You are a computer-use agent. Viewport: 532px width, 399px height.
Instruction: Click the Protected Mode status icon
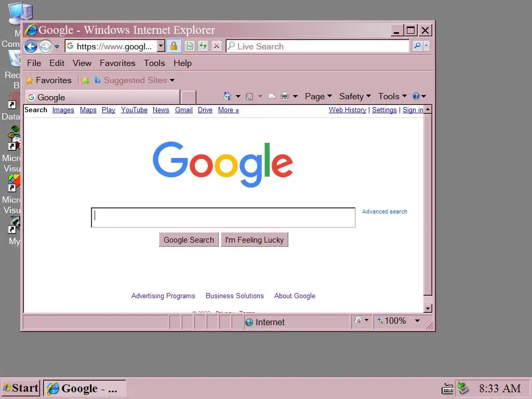coord(357,320)
